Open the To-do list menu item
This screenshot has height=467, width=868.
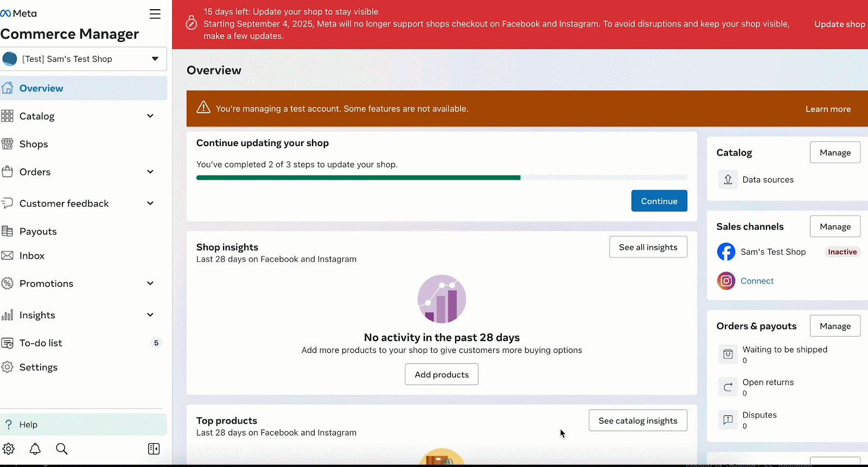click(41, 343)
